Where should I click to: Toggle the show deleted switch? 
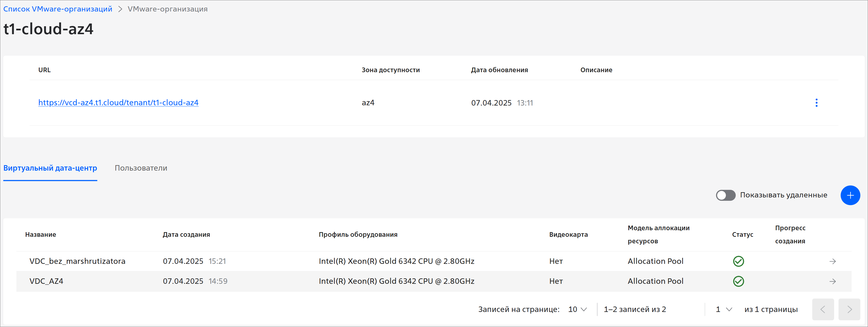point(725,195)
